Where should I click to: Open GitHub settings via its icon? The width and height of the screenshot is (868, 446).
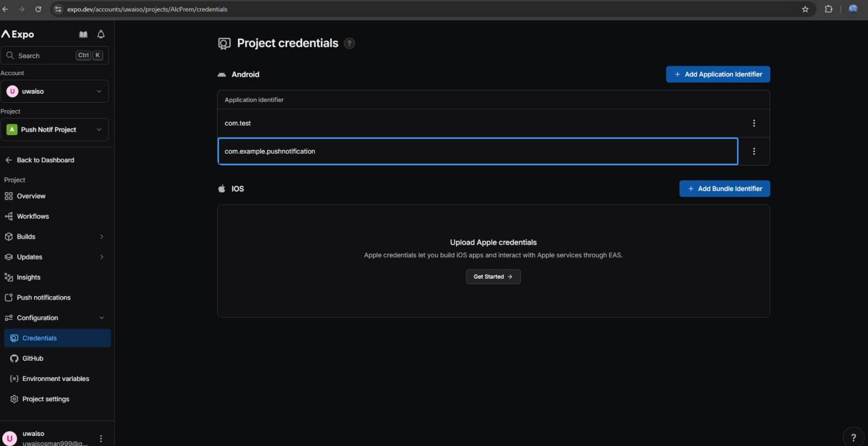click(13, 358)
